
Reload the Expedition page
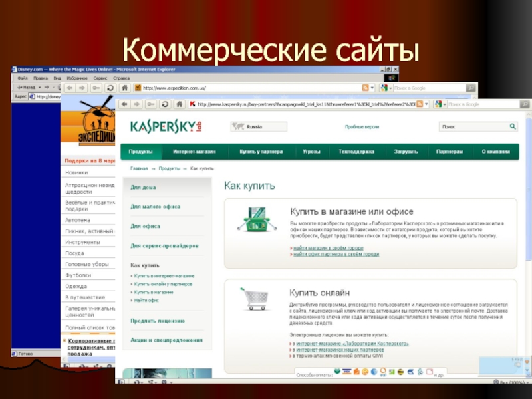click(x=110, y=88)
